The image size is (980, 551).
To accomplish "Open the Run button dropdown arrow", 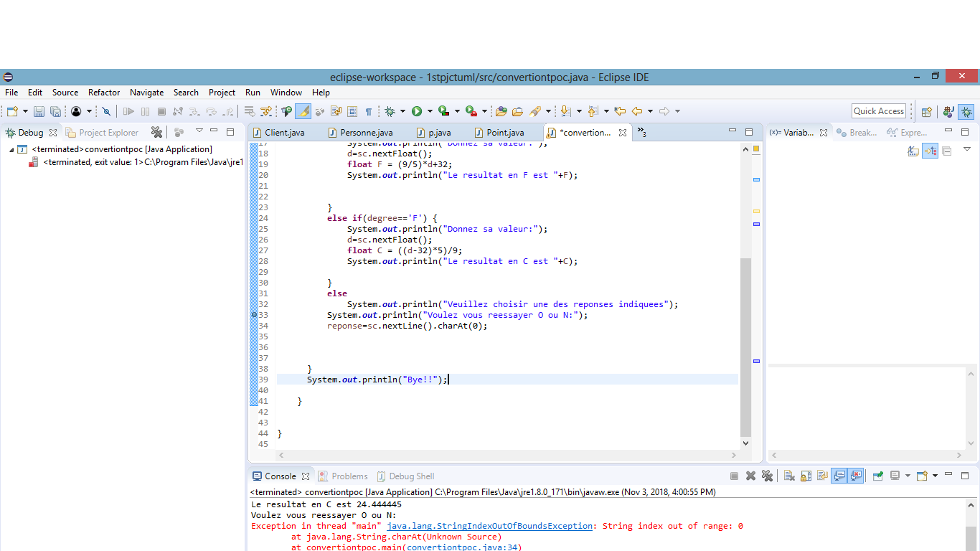I will pyautogui.click(x=430, y=111).
